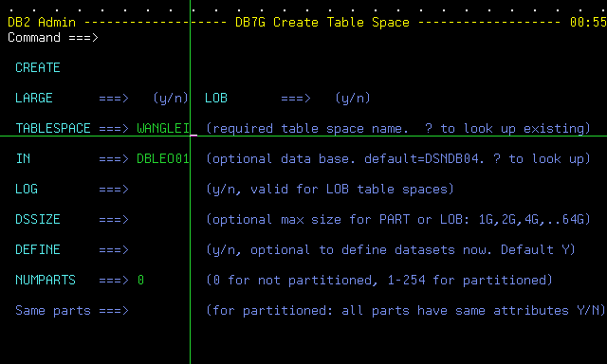Click the (y/n) hint next to LARGE

click(171, 99)
